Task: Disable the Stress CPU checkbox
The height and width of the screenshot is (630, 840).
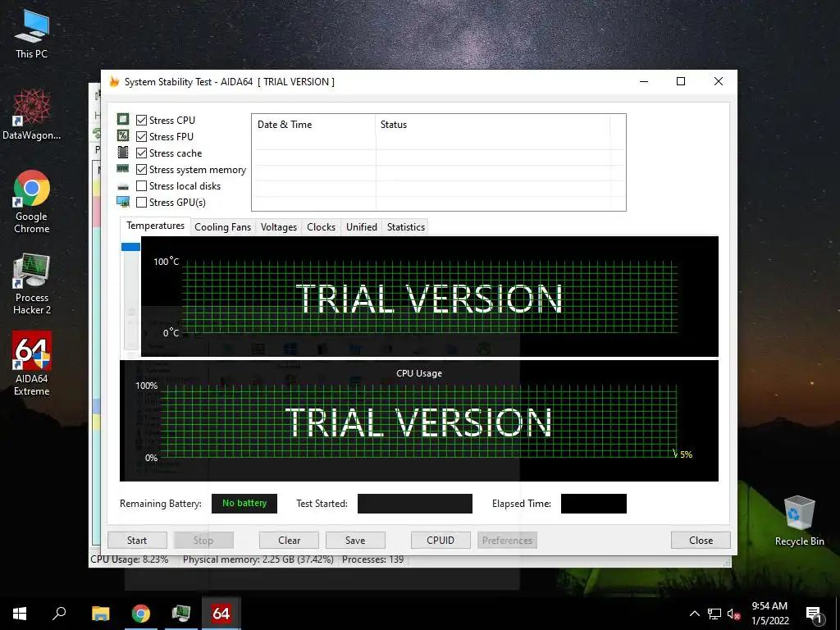Action: [x=141, y=120]
